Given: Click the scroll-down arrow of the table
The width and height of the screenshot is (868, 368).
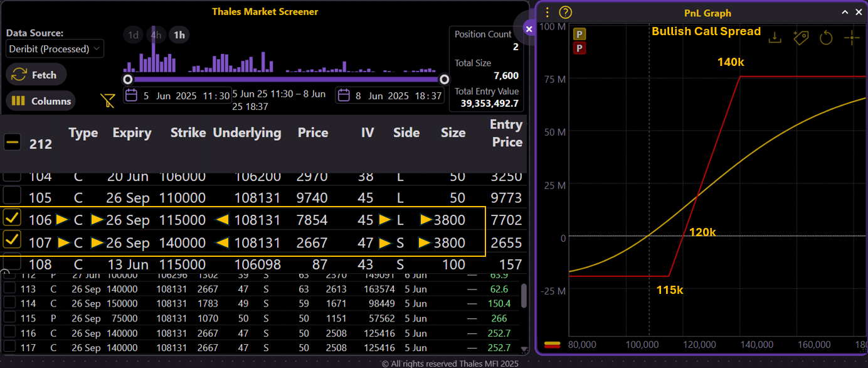Looking at the screenshot, I should [524, 350].
